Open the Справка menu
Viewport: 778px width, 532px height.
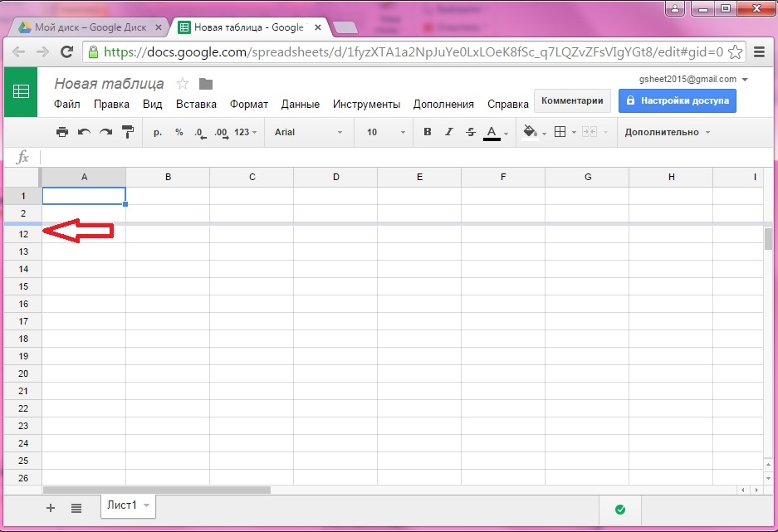click(x=507, y=104)
